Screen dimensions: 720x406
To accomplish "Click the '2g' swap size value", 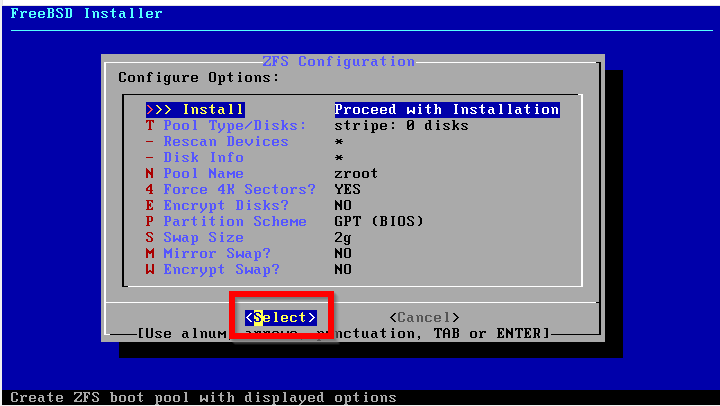I will [x=343, y=238].
